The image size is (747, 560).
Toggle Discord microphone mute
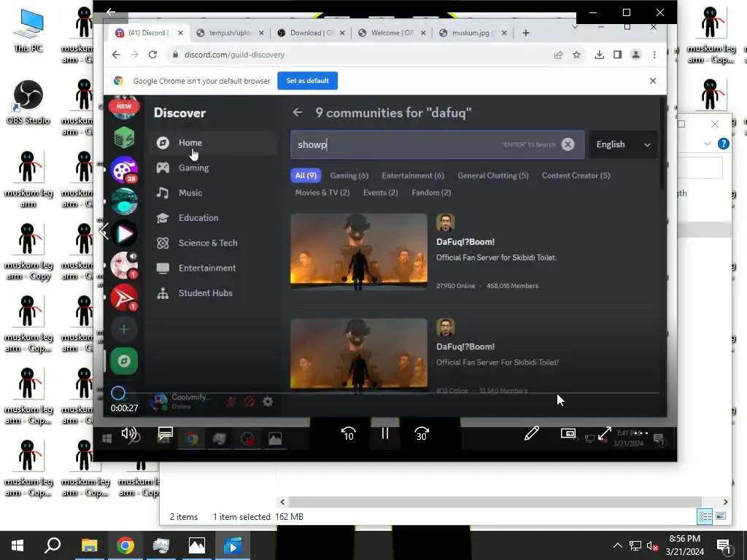point(231,402)
